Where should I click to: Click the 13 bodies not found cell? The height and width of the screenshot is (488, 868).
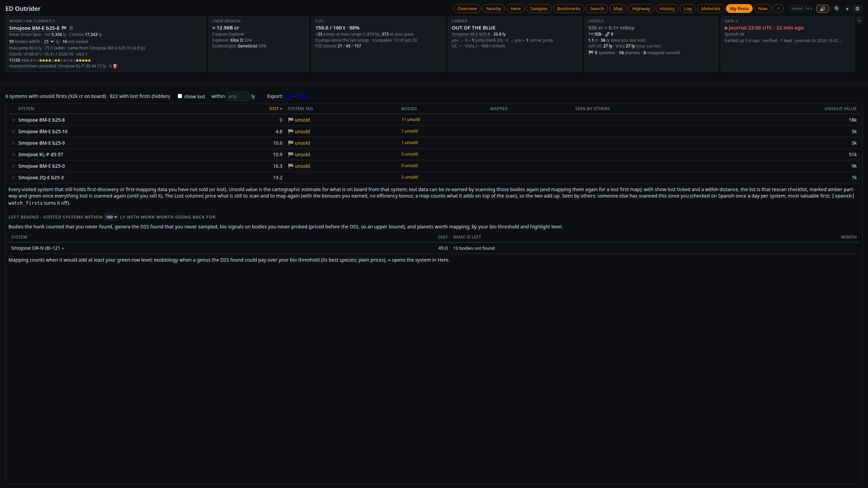click(x=474, y=248)
